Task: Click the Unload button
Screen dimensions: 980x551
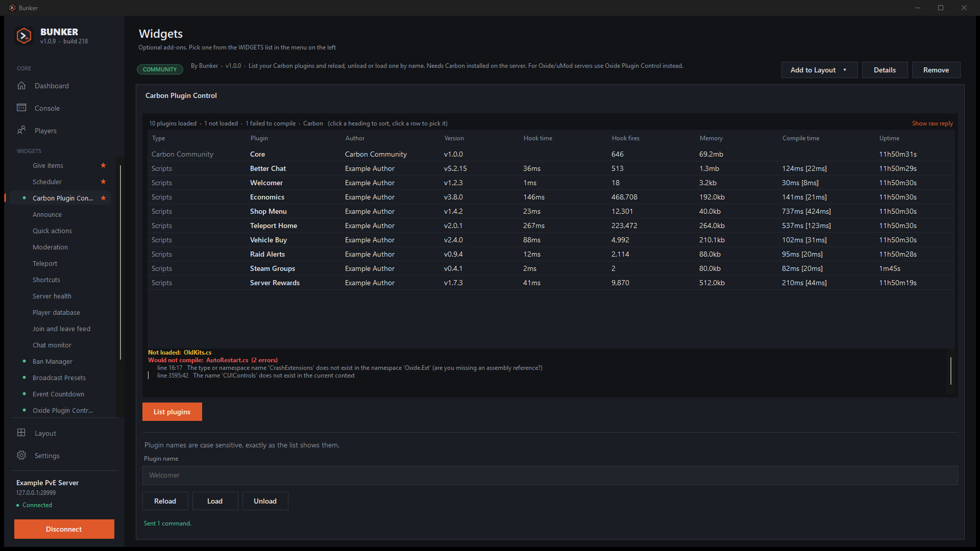Action: point(265,501)
